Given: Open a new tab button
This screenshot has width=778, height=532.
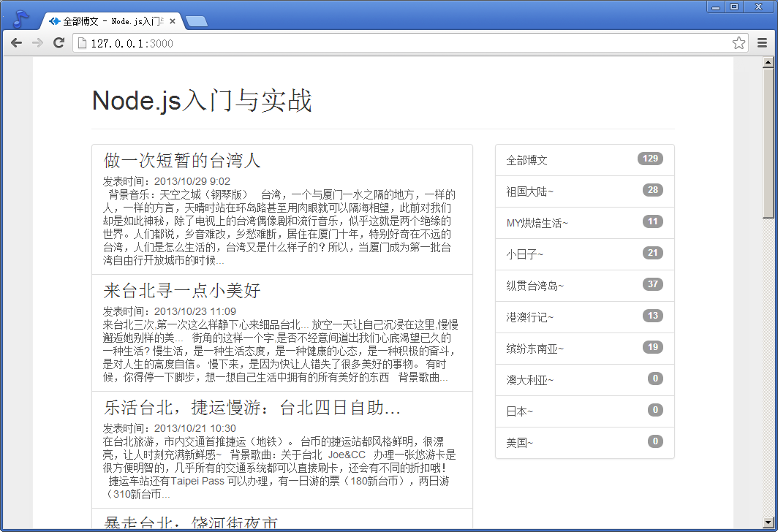Looking at the screenshot, I should click(197, 21).
